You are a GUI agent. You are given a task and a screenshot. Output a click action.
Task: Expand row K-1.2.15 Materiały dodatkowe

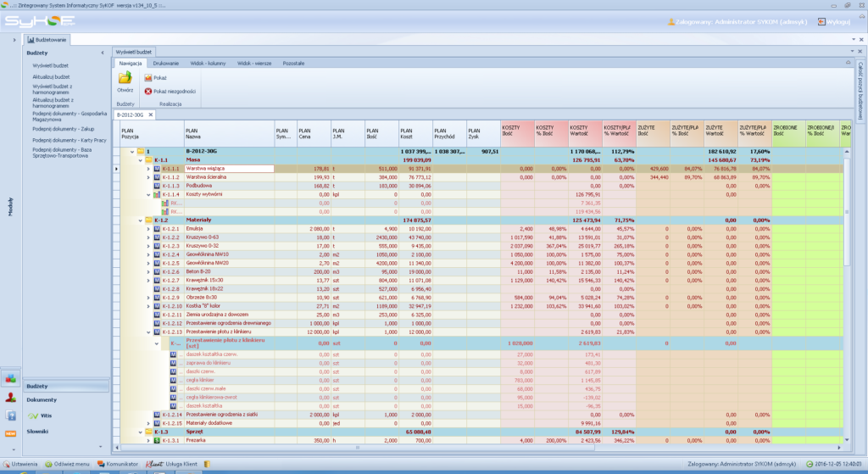click(148, 424)
